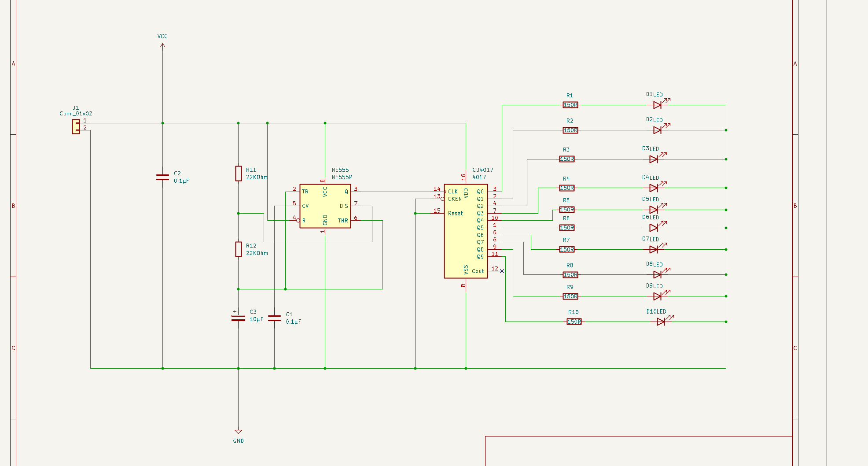Screen dimensions: 868x466
Task: Click resistor R11 symbol body
Action: point(238,174)
